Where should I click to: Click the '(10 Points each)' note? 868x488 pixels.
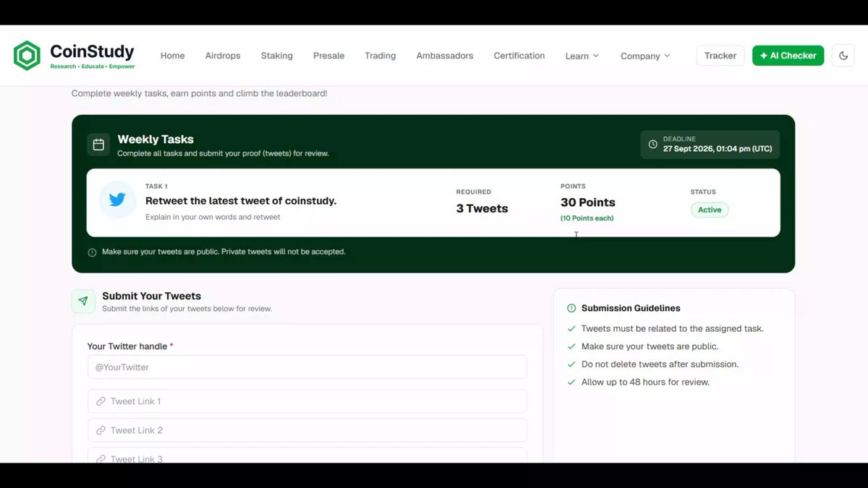(x=587, y=218)
